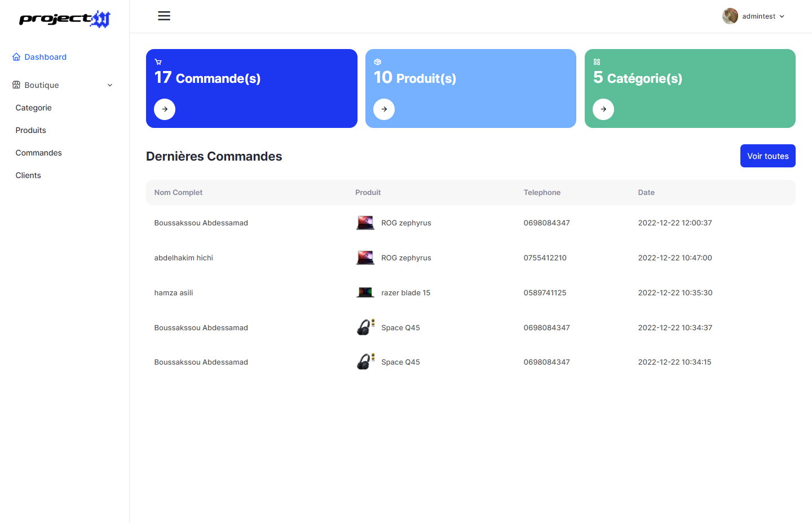Click the project logo in sidebar
Screen dimensions: 812x523
click(64, 19)
